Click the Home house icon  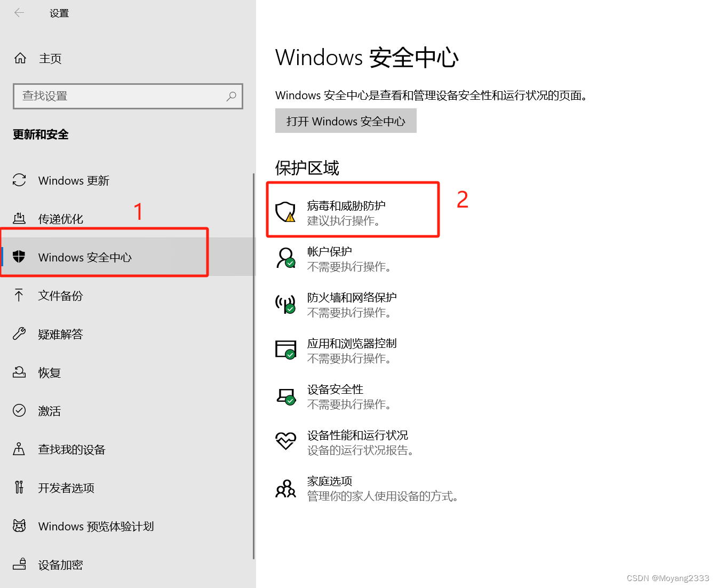pyautogui.click(x=20, y=58)
